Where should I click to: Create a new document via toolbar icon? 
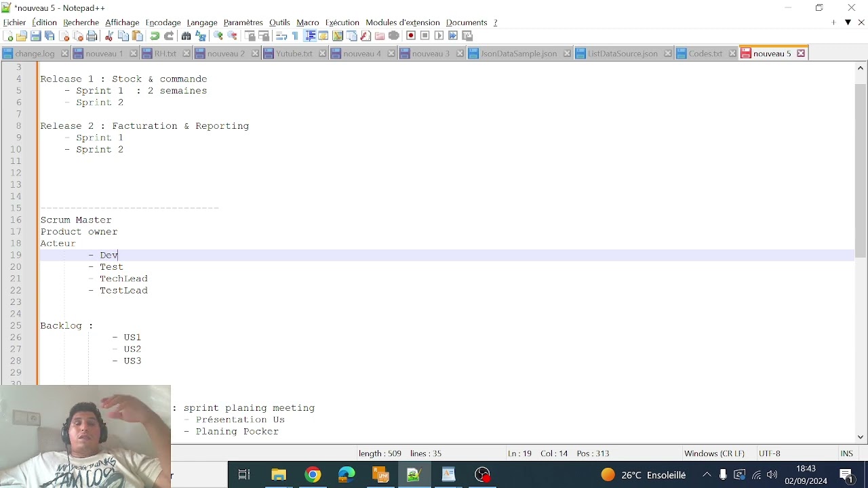8,36
